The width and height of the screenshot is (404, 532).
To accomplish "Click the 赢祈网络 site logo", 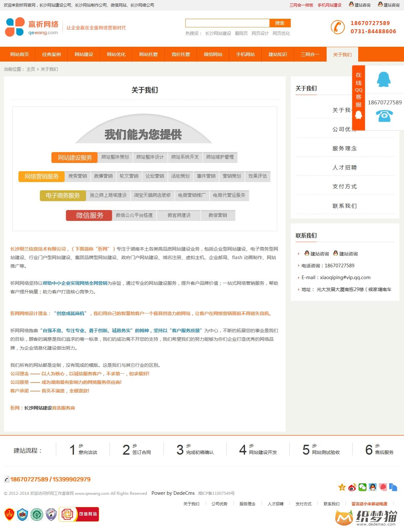I will click(32, 27).
